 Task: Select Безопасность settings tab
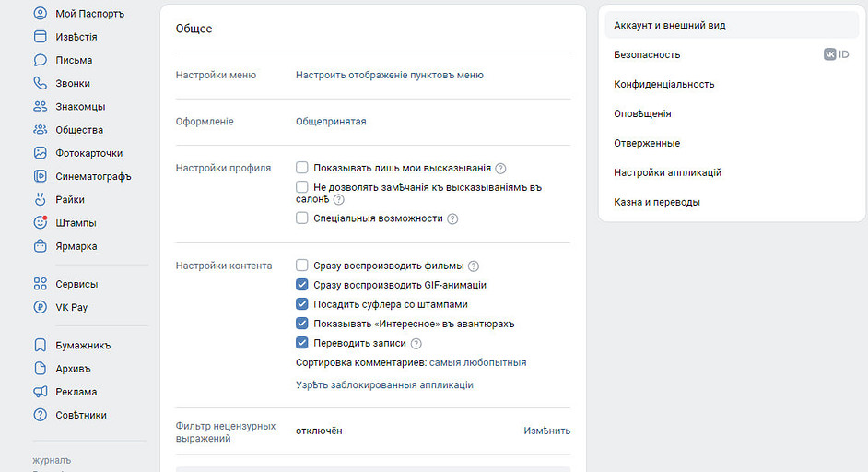(x=647, y=54)
